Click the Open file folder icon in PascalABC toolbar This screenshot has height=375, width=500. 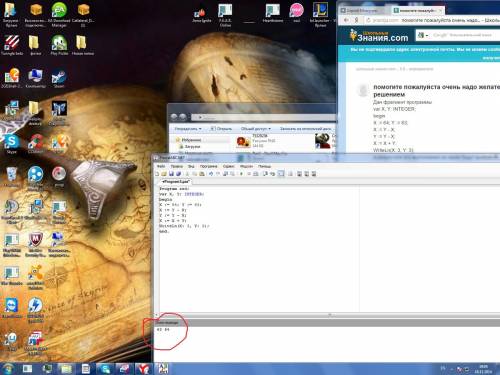click(x=164, y=174)
